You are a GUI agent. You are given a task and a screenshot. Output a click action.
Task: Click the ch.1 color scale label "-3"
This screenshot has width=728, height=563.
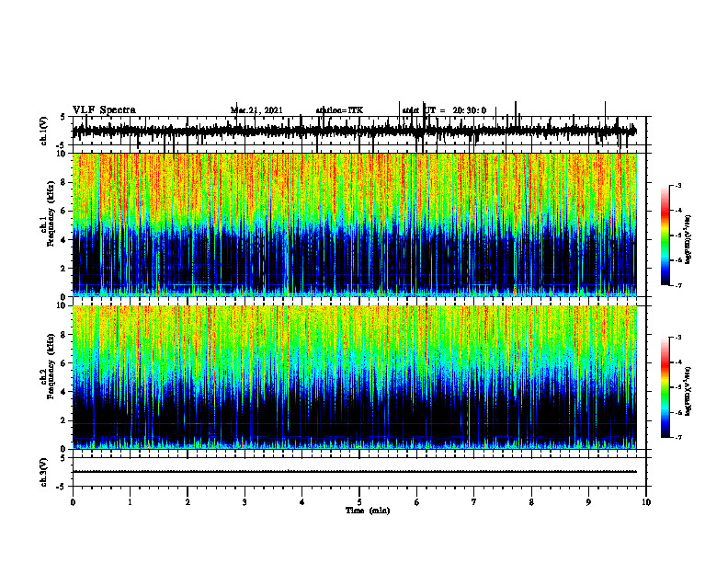(x=677, y=186)
